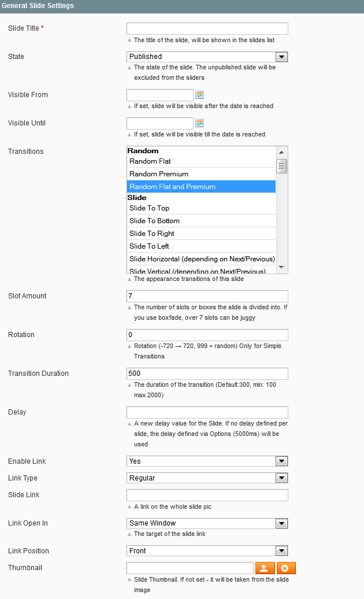Screen dimensions: 364x599
Task: Open the Visible From calendar picker
Action: click(x=199, y=95)
